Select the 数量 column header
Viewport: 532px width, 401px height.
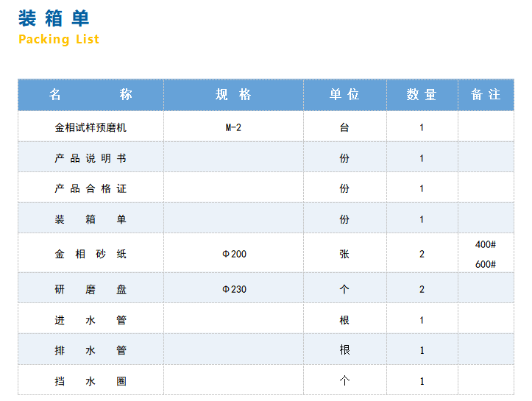[422, 95]
